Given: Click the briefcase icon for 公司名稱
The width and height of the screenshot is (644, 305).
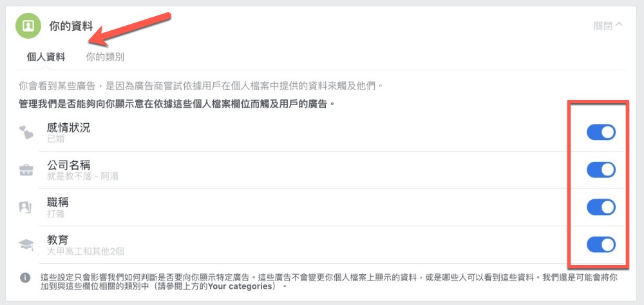Looking at the screenshot, I should click(x=26, y=170).
